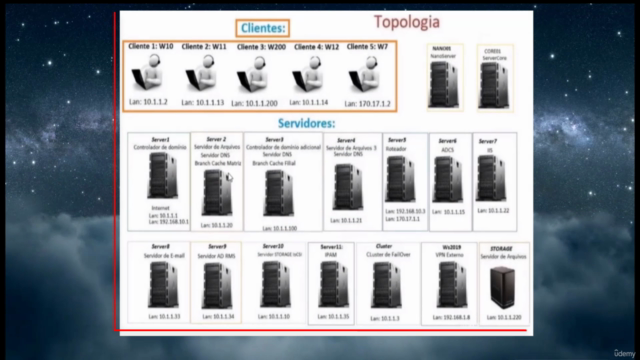Viewport: 640px width, 360px height.
Task: Select the Server11 IPAM tower icon
Action: [x=334, y=284]
